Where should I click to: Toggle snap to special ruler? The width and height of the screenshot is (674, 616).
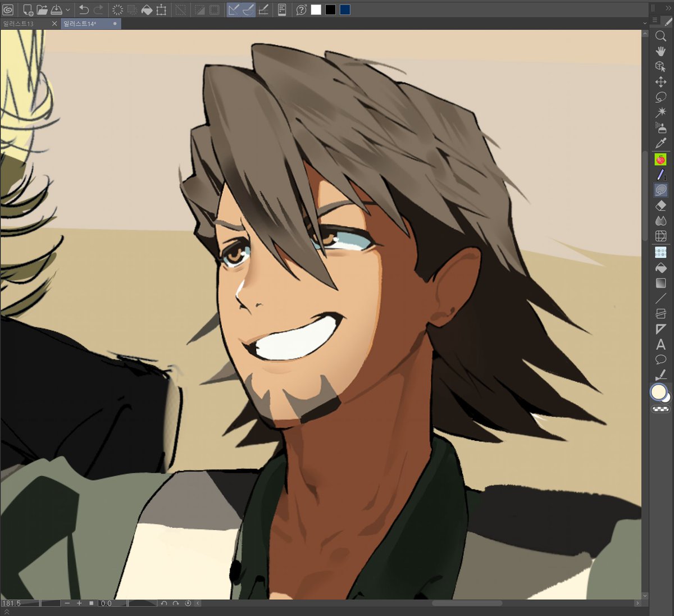248,10
